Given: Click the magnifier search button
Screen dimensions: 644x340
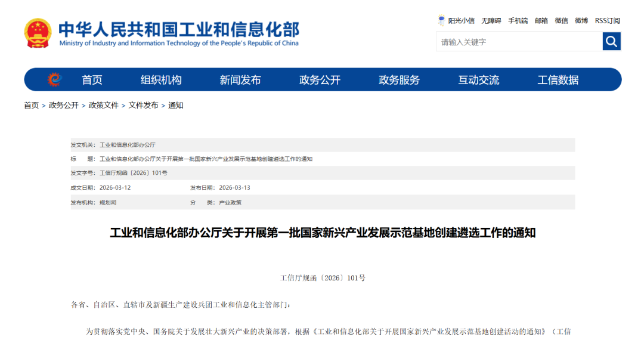Looking at the screenshot, I should pos(611,41).
